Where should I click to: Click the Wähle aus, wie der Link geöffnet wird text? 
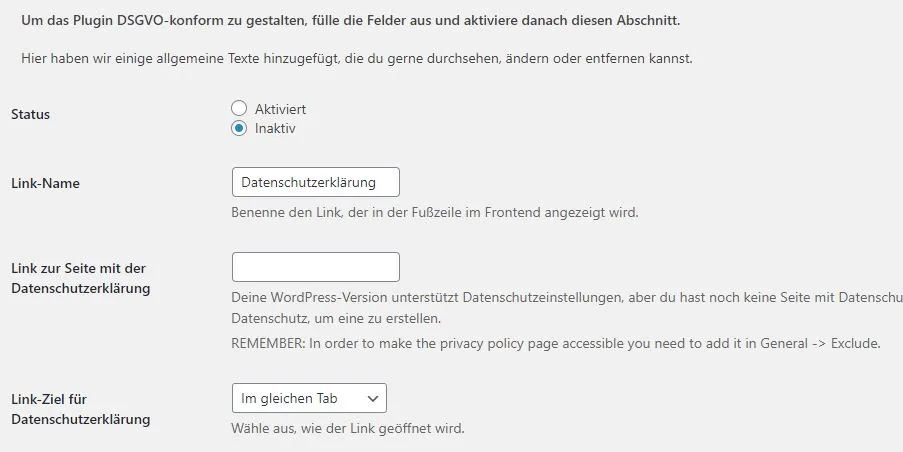pyautogui.click(x=348, y=428)
